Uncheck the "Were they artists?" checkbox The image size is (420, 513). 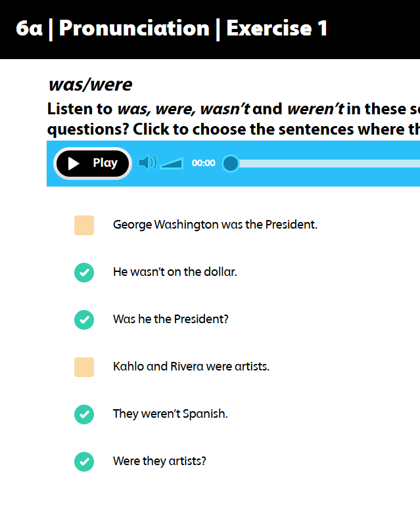[84, 461]
